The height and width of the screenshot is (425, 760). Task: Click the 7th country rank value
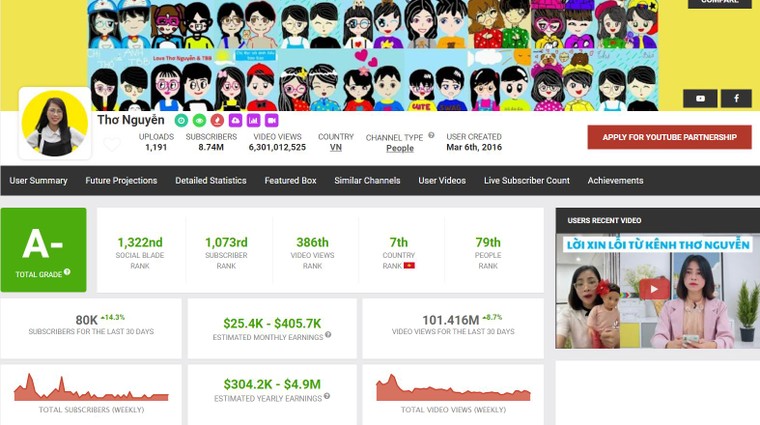[x=399, y=242]
